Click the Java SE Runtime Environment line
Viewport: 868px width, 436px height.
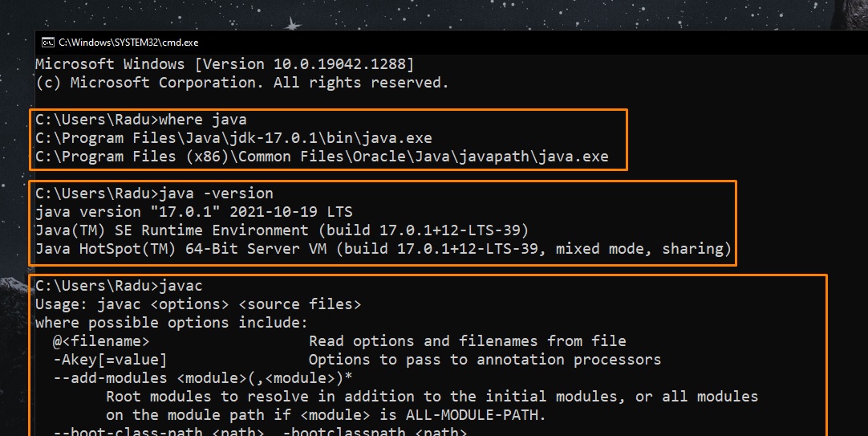pyautogui.click(x=282, y=230)
